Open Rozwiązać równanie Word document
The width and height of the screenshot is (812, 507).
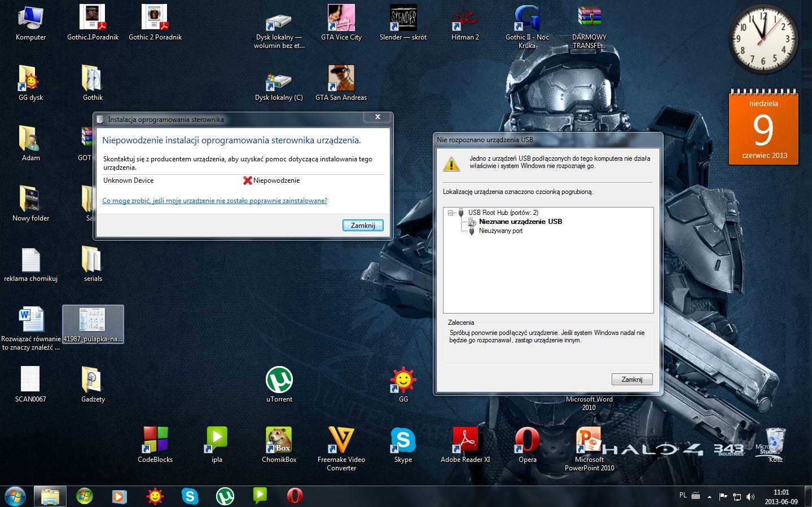(30, 328)
